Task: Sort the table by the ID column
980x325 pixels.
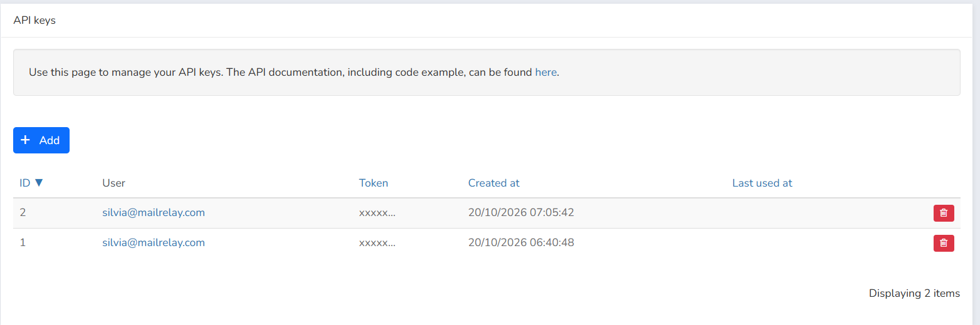Action: point(31,183)
